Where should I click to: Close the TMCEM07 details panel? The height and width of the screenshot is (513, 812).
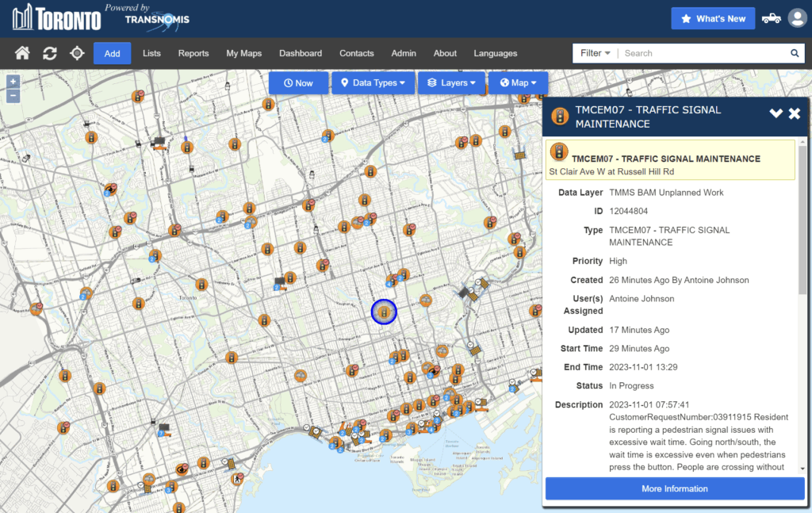tap(794, 113)
